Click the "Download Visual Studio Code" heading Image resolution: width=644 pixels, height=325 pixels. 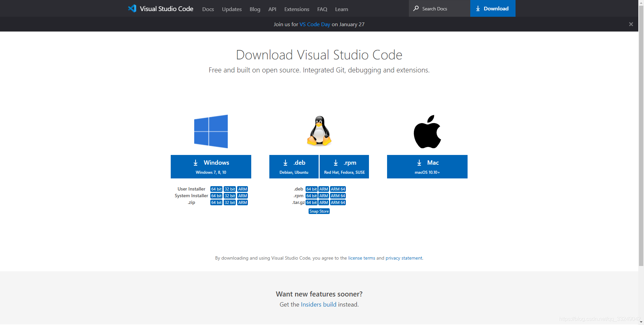click(319, 55)
